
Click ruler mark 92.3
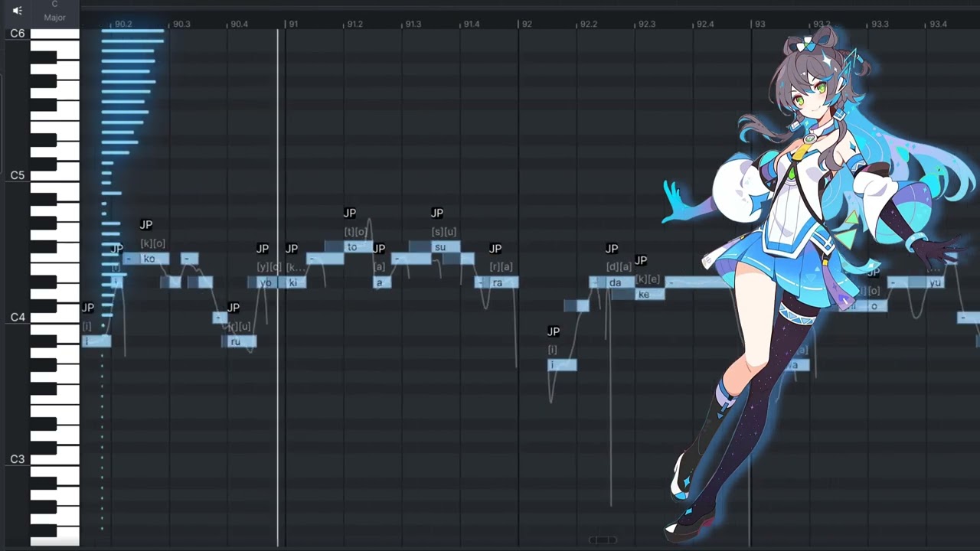(647, 24)
